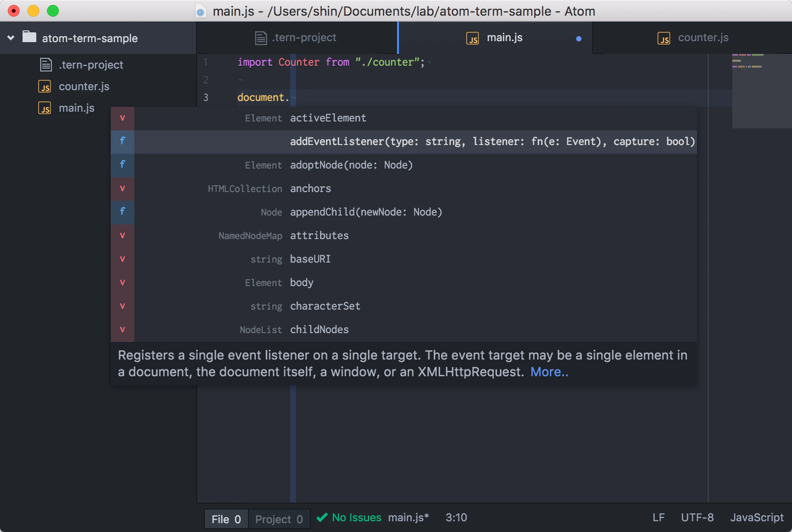Switch to the main.js tab

pos(495,38)
